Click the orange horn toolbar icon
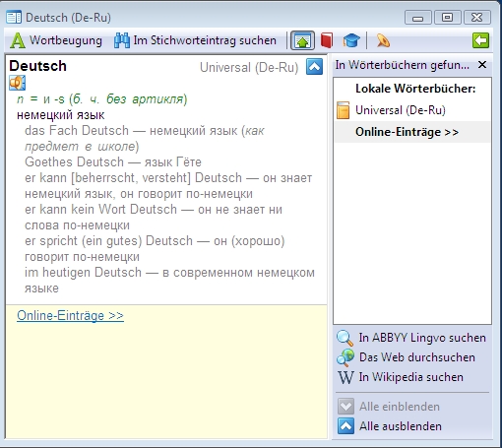Viewport: 502px width, 448px height. (383, 40)
